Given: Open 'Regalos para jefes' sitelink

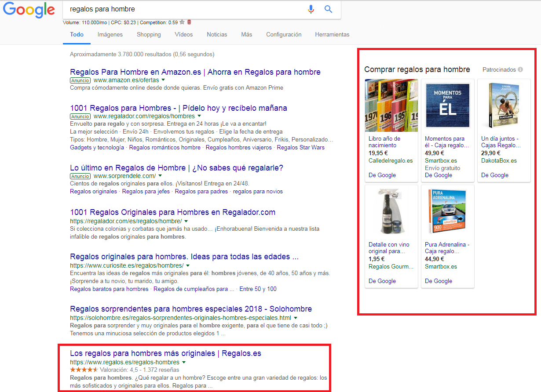Looking at the screenshot, I should click(x=146, y=192).
